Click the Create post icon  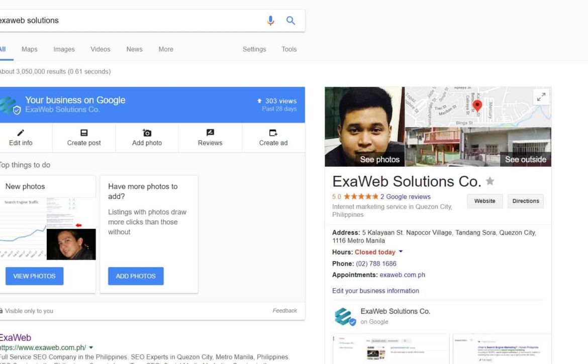[x=84, y=133]
